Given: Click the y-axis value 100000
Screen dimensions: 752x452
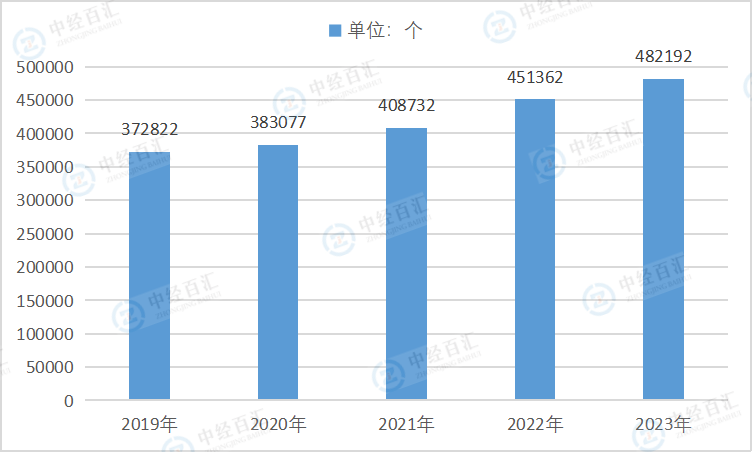Looking at the screenshot, I should tap(45, 334).
